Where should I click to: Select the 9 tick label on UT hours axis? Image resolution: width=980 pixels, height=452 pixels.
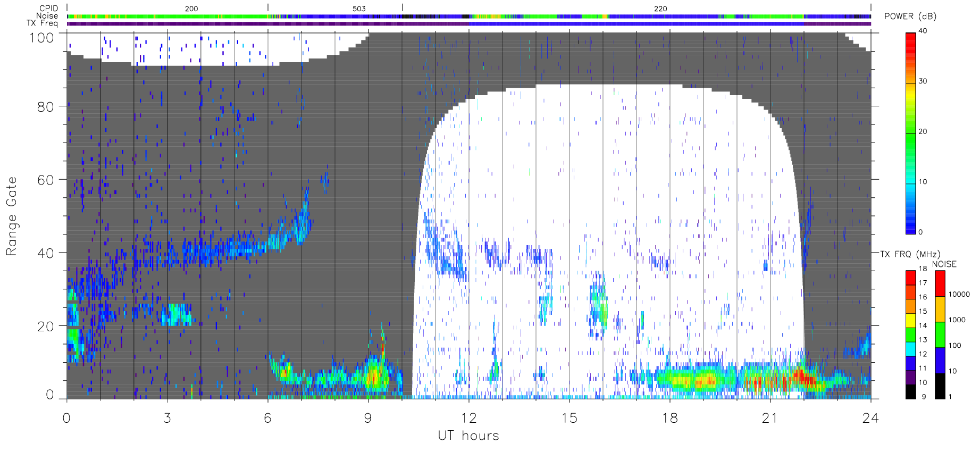point(368,418)
